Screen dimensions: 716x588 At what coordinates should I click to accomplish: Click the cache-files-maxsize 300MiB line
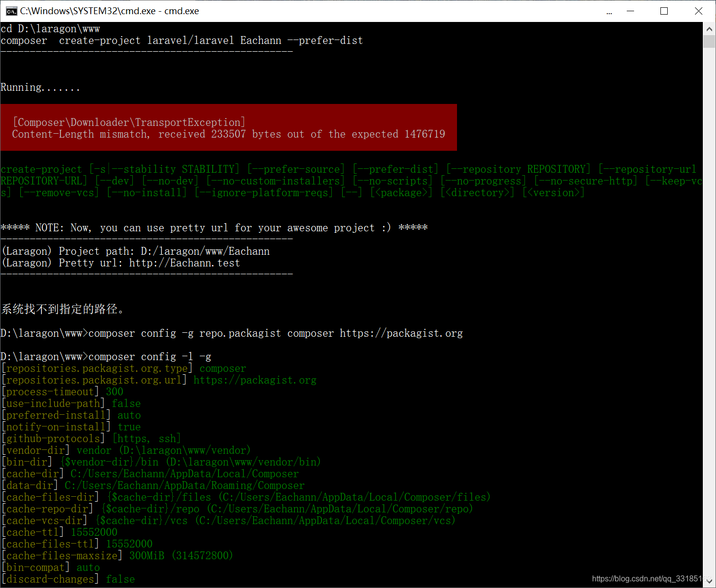[118, 556]
